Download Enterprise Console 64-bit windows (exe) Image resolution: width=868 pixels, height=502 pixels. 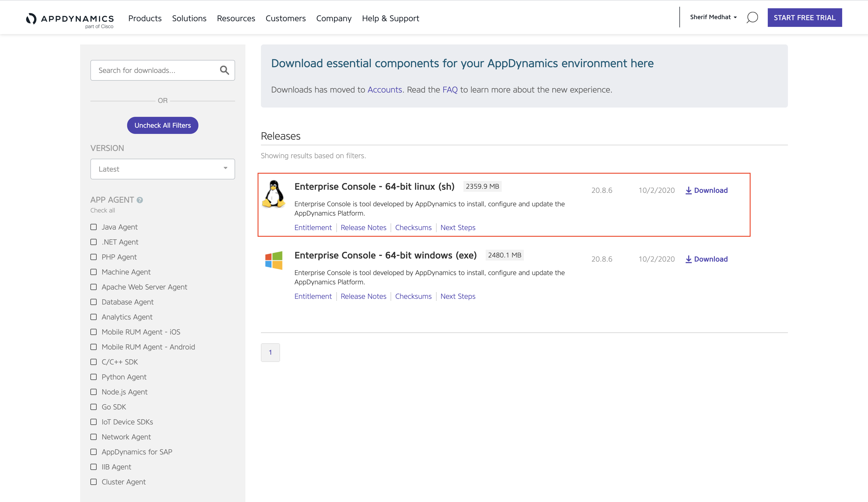click(x=707, y=259)
